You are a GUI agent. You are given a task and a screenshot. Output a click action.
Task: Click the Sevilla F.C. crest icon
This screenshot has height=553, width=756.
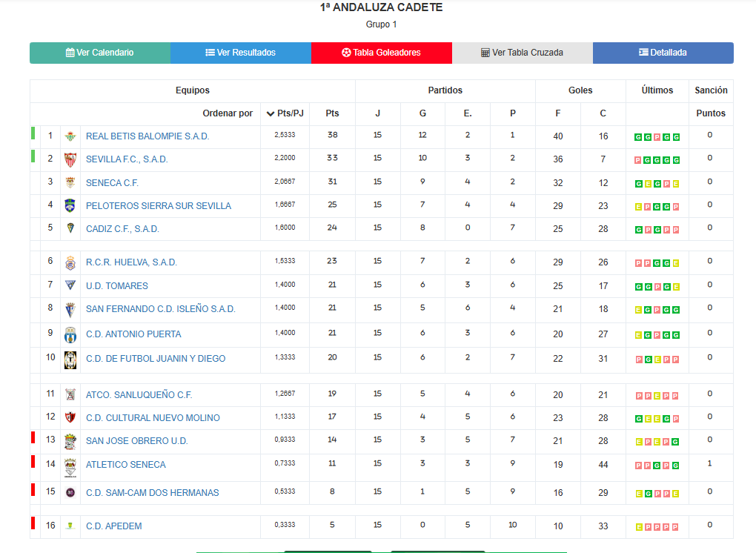coord(70,159)
